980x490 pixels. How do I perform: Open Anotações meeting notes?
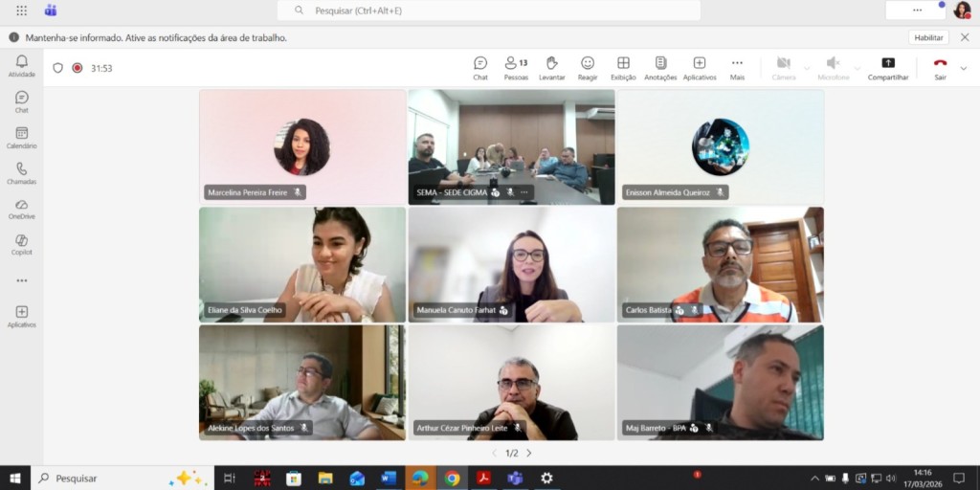pos(660,68)
